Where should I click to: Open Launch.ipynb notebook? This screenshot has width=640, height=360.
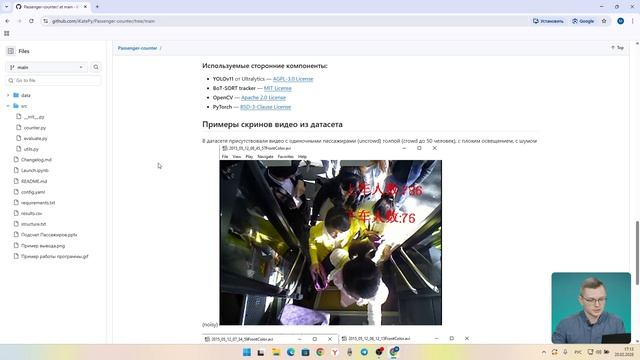click(x=35, y=170)
